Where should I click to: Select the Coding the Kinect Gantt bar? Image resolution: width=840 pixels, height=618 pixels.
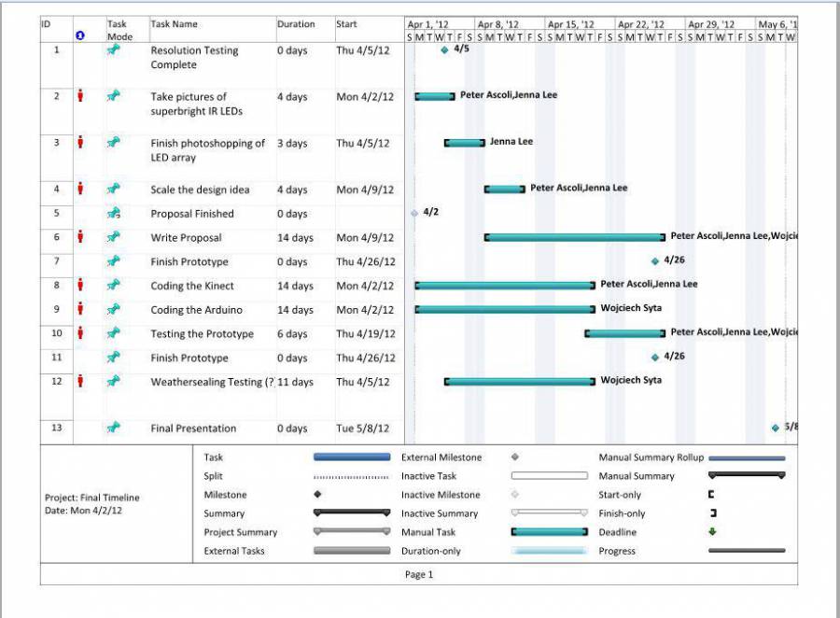[505, 286]
